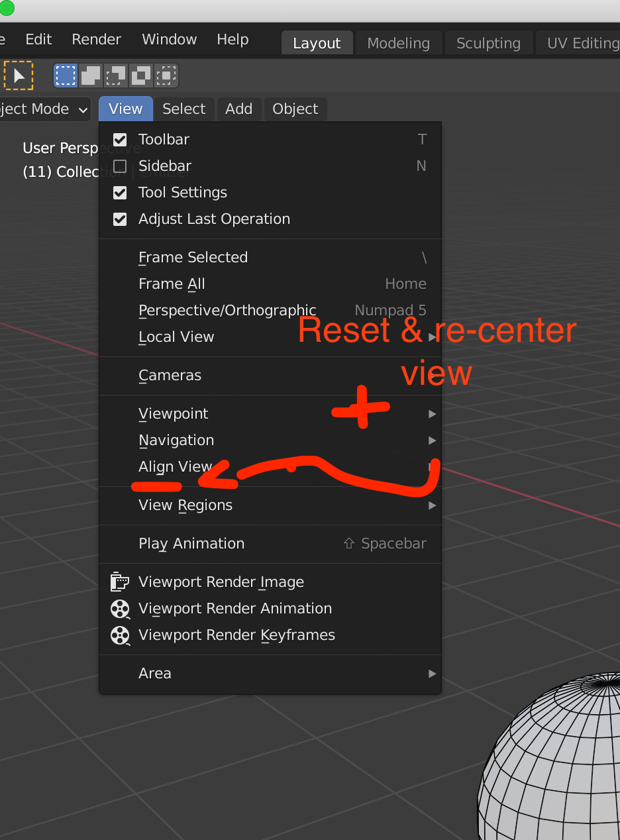Uncheck the Tool Settings checkbox
The width and height of the screenshot is (620, 840).
pyautogui.click(x=120, y=192)
